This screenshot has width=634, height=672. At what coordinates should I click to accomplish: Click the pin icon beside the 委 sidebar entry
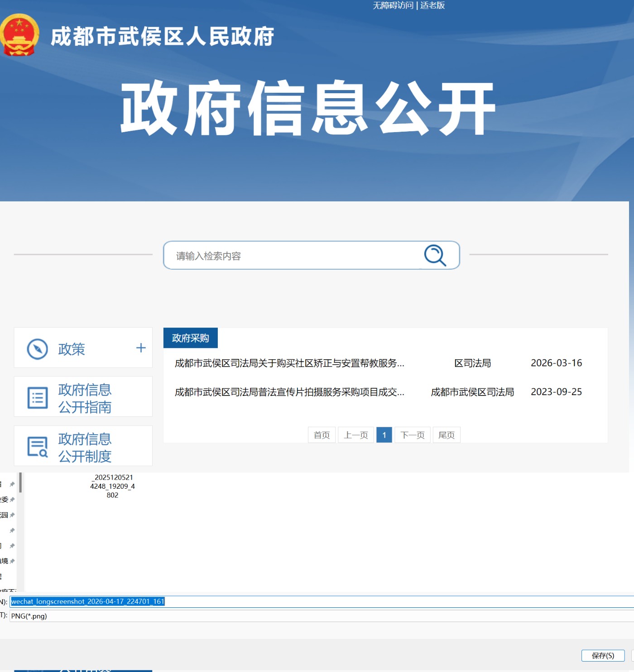pos(12,499)
